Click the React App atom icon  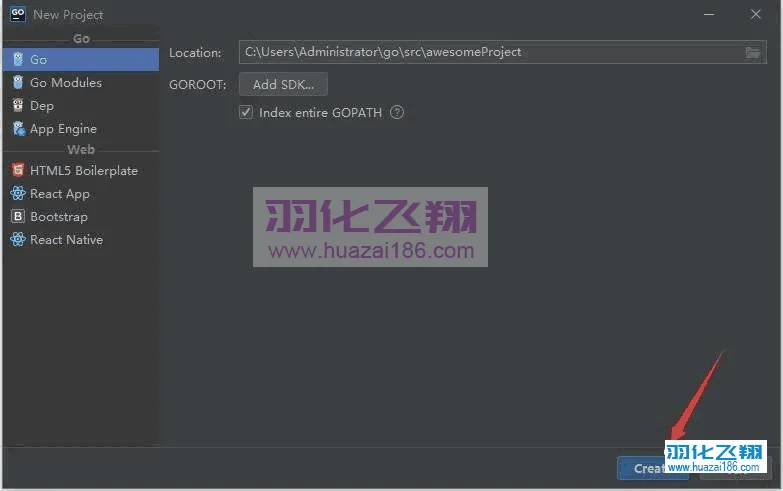(18, 193)
